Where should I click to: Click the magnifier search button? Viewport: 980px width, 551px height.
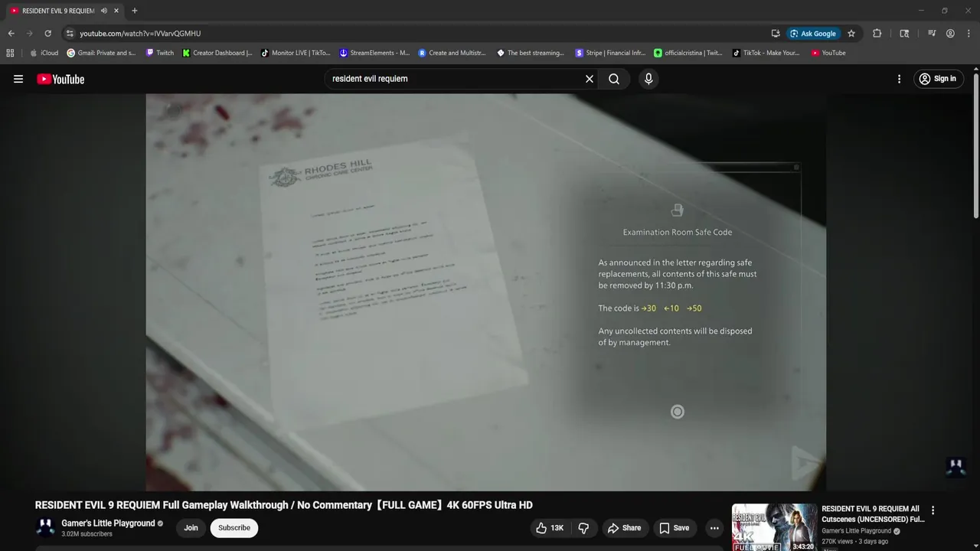(614, 79)
